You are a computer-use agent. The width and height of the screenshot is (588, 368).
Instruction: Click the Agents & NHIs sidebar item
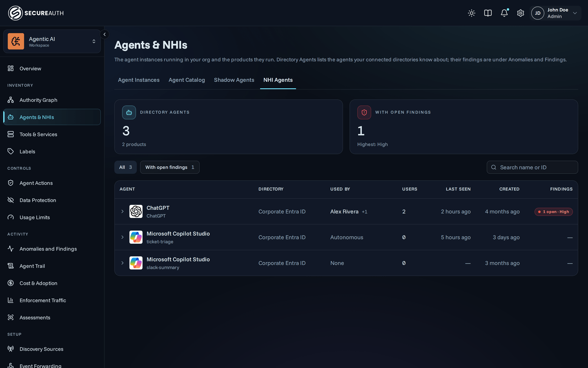pyautogui.click(x=52, y=117)
